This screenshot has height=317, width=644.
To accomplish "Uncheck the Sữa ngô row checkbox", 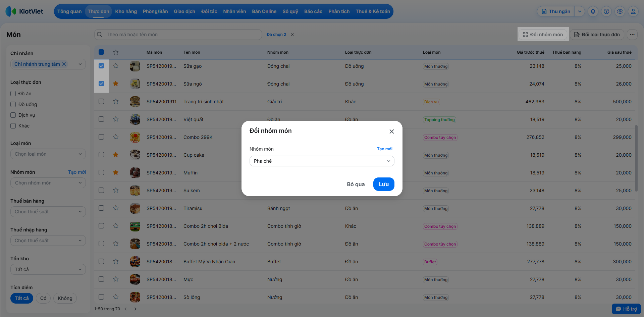I will pyautogui.click(x=101, y=84).
